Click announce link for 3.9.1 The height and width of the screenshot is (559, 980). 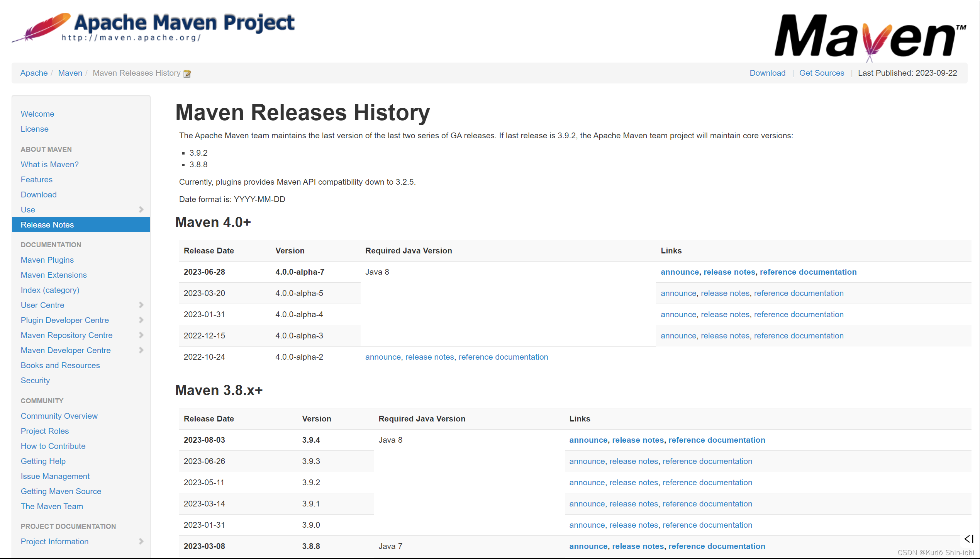587,504
